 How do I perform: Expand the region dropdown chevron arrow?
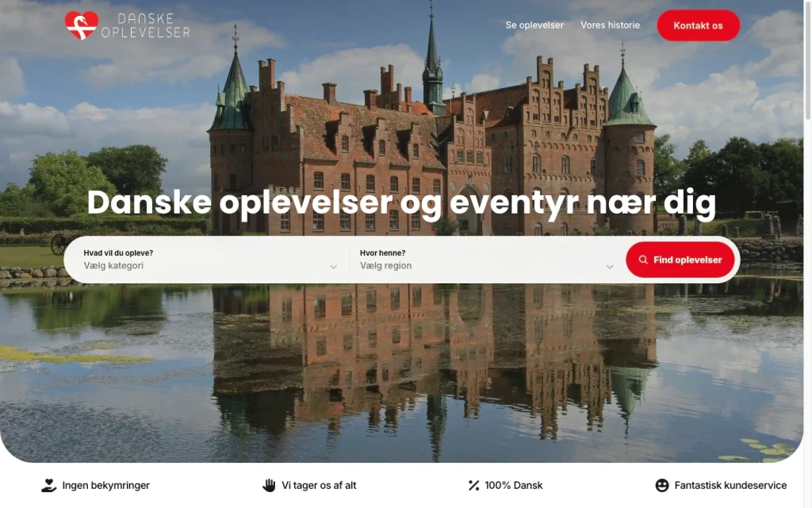(x=610, y=267)
